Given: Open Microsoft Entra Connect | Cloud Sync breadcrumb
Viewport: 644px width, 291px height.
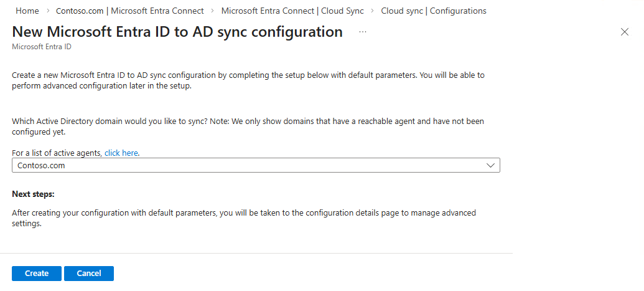Looking at the screenshot, I should 292,11.
